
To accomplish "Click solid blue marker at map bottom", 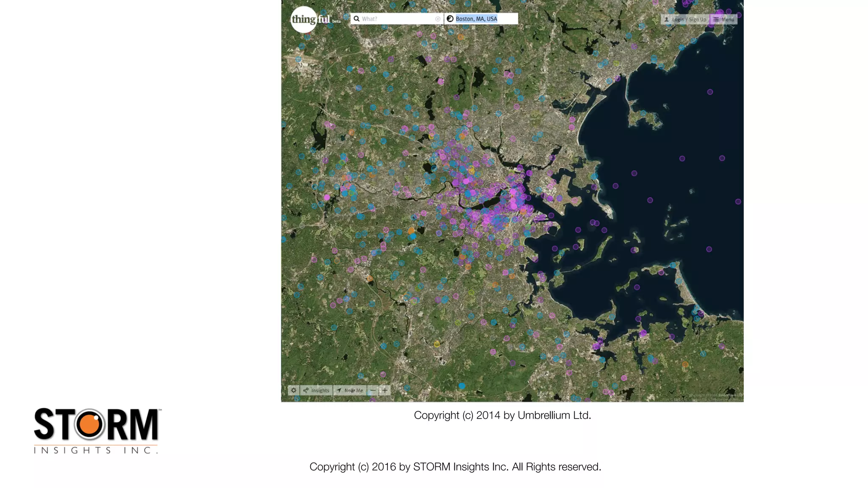I will (x=462, y=386).
